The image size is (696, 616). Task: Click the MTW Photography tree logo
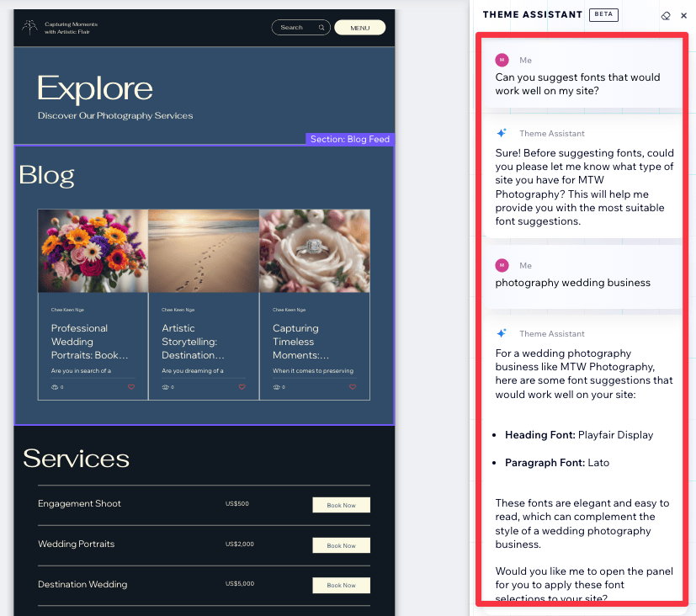pyautogui.click(x=29, y=26)
